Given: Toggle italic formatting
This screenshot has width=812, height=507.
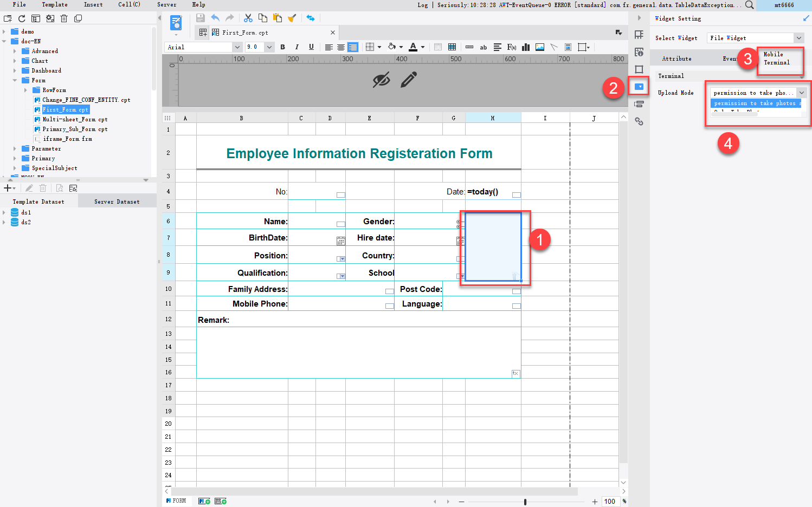Looking at the screenshot, I should pos(297,47).
